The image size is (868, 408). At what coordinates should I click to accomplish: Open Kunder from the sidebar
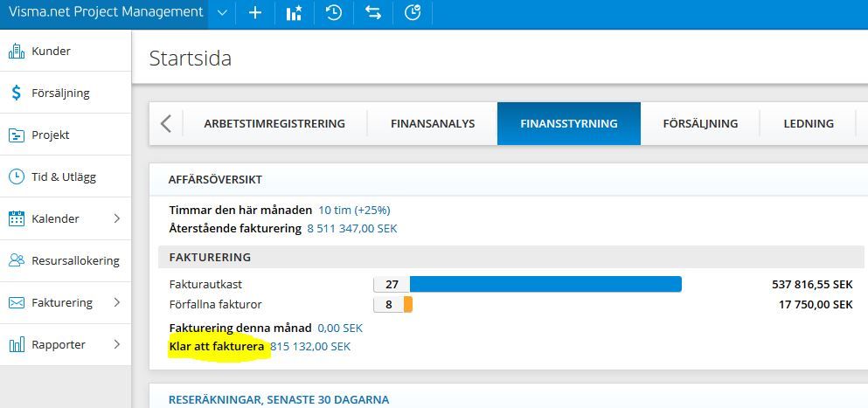point(51,52)
